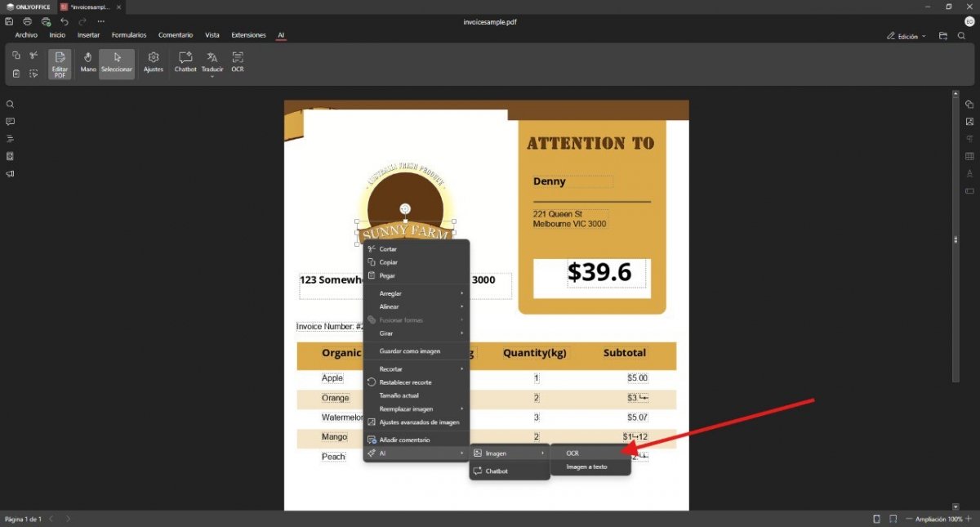
Task: Open the Formularios ribbon tab
Action: coord(129,35)
